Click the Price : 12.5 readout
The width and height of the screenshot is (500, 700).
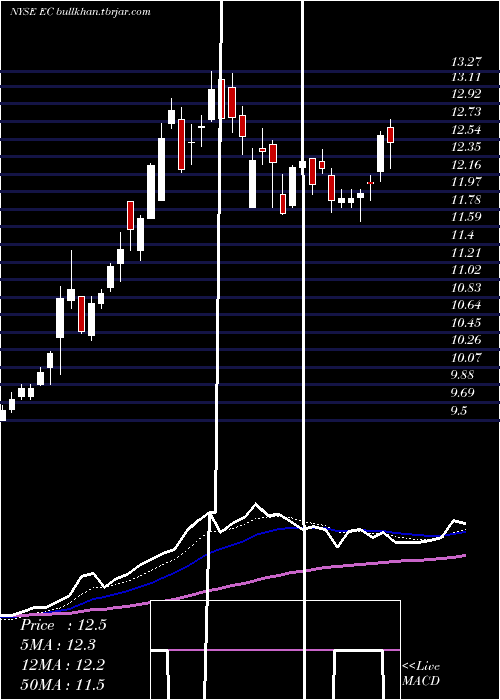point(63,625)
